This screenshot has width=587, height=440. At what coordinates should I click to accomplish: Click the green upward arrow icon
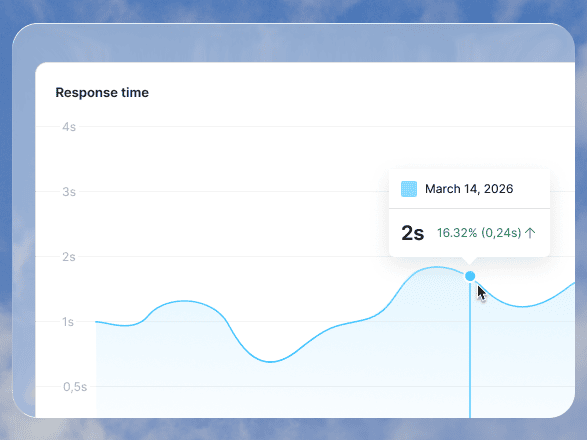530,233
